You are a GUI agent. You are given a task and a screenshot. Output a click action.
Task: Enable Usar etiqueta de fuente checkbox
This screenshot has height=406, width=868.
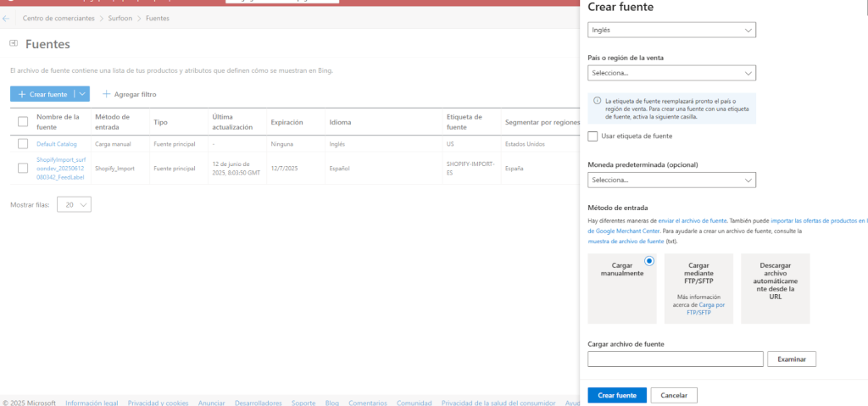coord(593,136)
